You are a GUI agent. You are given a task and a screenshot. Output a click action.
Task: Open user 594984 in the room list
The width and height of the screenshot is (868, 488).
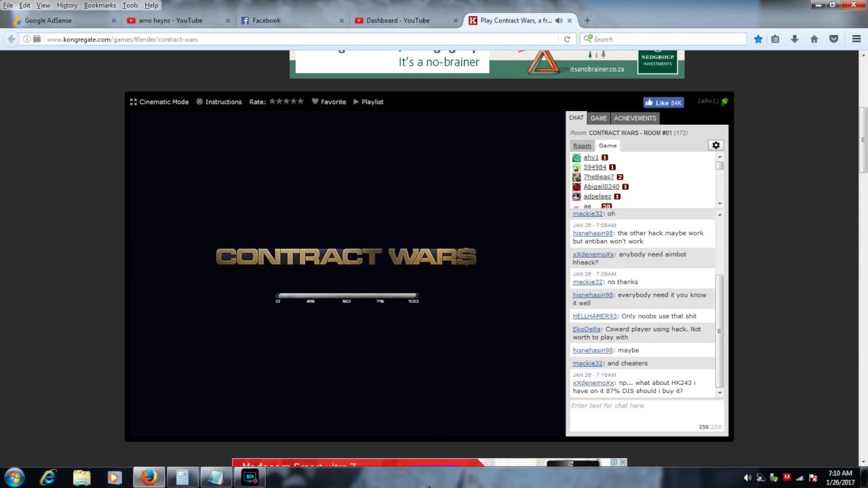click(x=595, y=167)
